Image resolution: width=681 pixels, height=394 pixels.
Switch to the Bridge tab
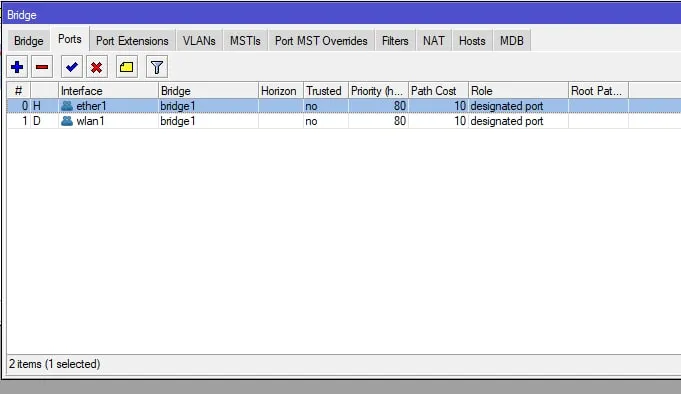coord(29,41)
